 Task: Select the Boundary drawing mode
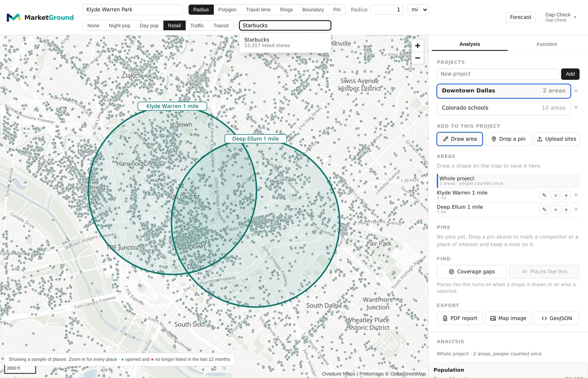313,10
